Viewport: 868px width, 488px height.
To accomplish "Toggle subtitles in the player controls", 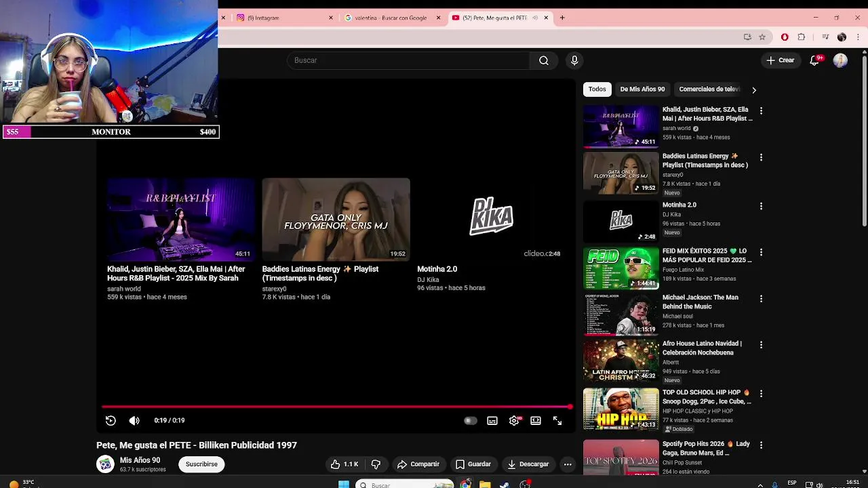I will [x=492, y=420].
